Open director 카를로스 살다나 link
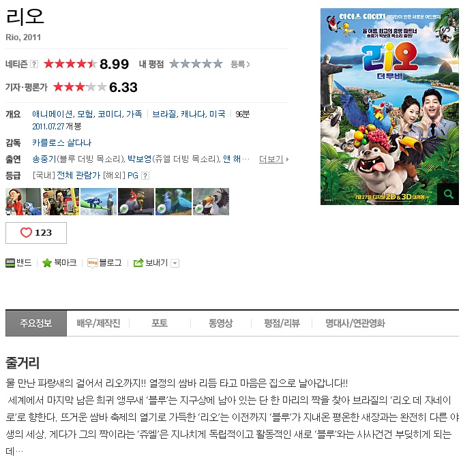 click(61, 143)
